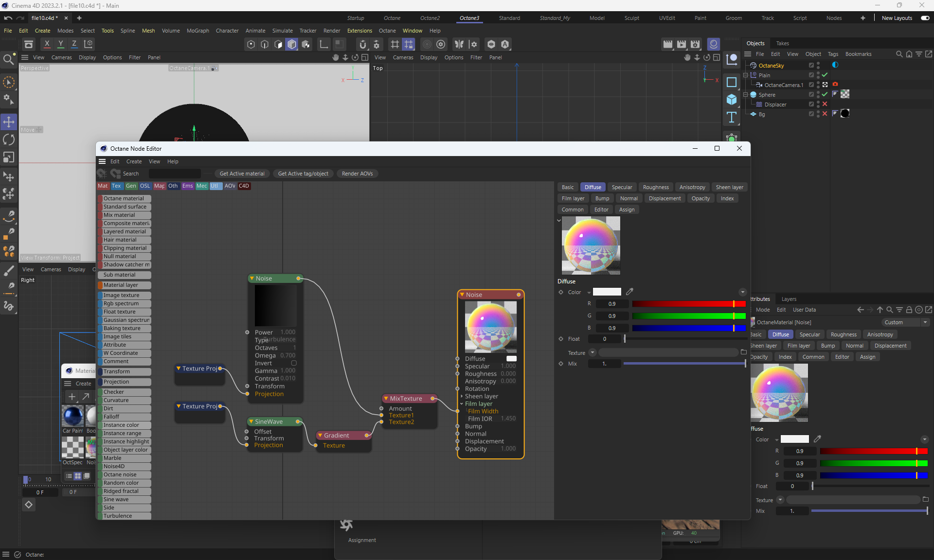The width and height of the screenshot is (934, 560).
Task: Click the Render AOVs button
Action: (x=357, y=174)
